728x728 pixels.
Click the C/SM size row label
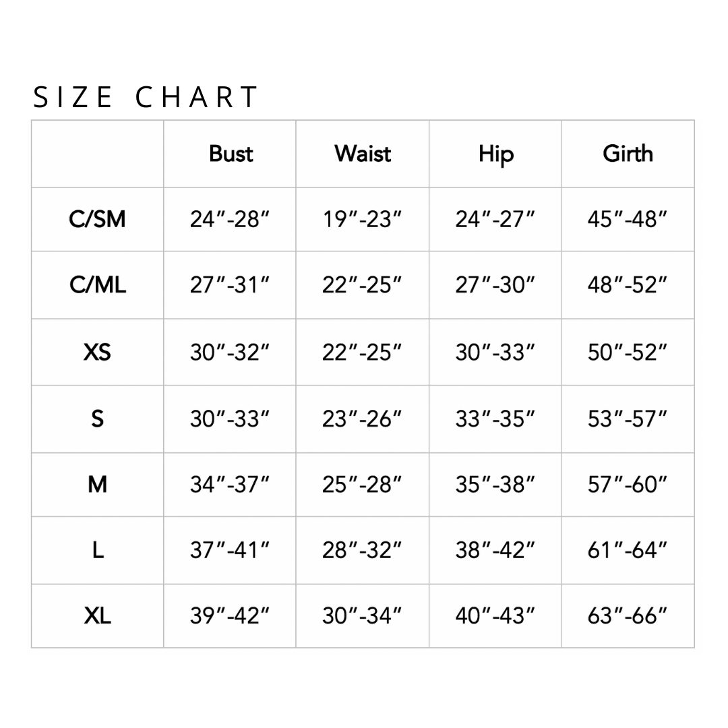click(x=97, y=219)
